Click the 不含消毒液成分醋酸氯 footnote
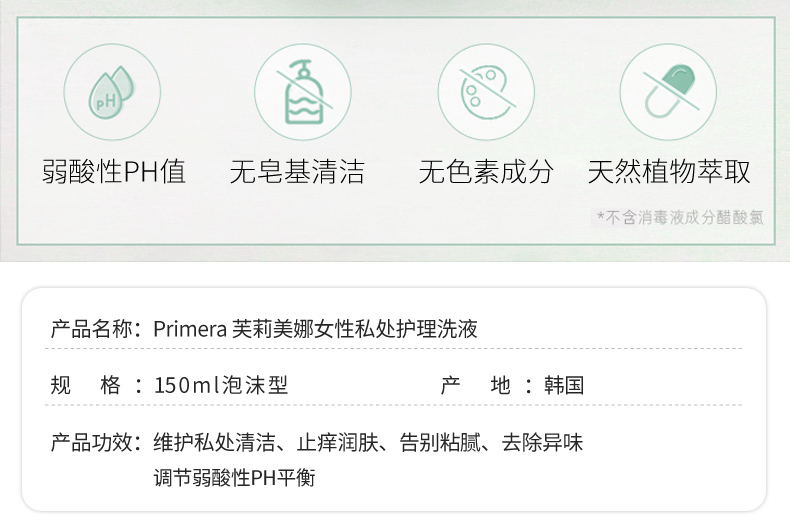 [x=680, y=218]
